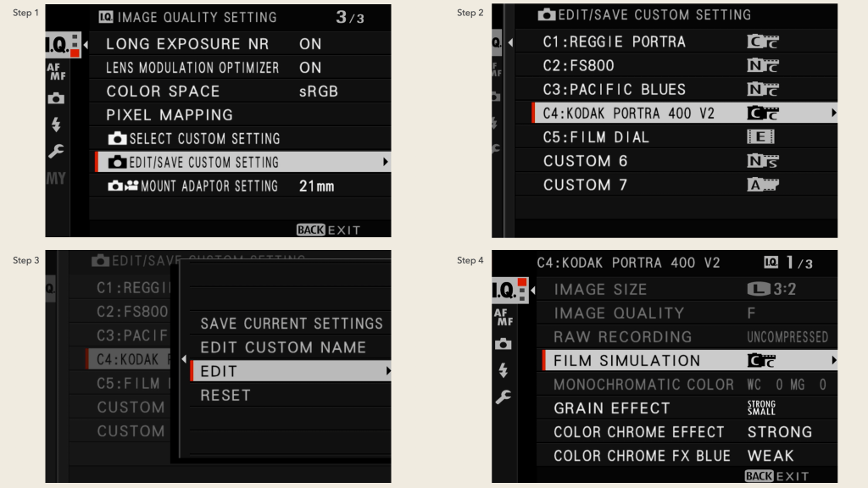The height and width of the screenshot is (488, 868).
Task: Select the camera icon in Step 4 sidebar
Action: coord(504,344)
